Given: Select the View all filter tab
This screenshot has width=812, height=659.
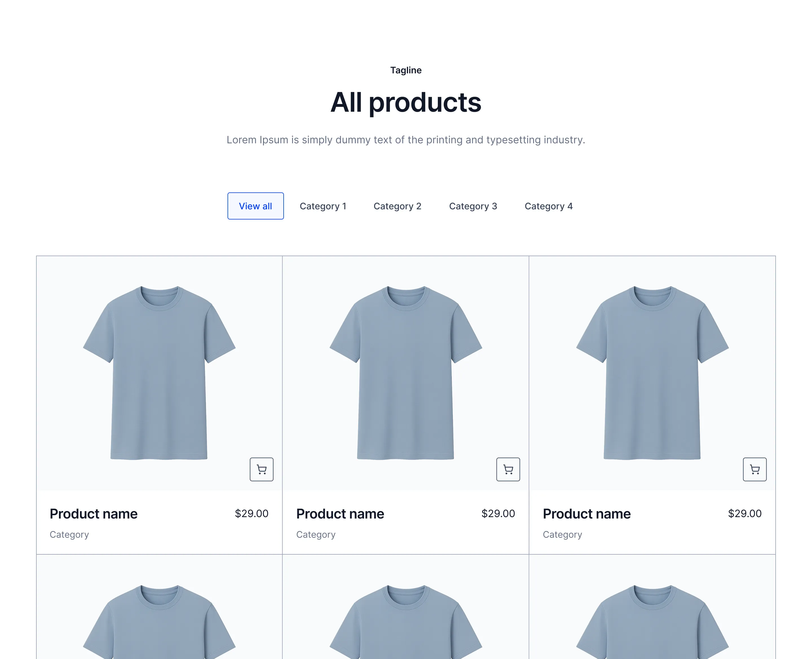Looking at the screenshot, I should tap(255, 206).
